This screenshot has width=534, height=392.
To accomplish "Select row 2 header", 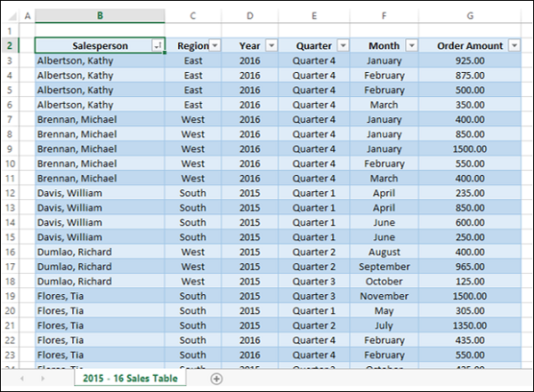I will 10,46.
